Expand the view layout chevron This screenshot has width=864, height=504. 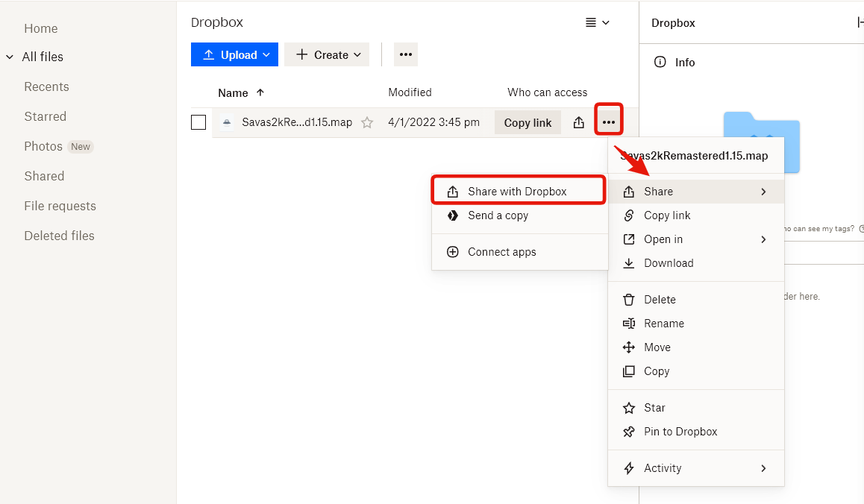[x=606, y=22]
